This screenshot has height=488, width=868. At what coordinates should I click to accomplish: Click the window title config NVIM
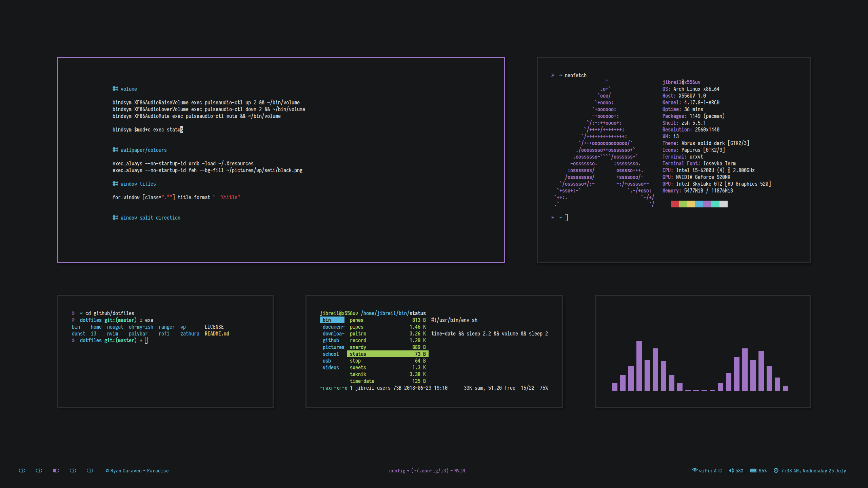(427, 471)
